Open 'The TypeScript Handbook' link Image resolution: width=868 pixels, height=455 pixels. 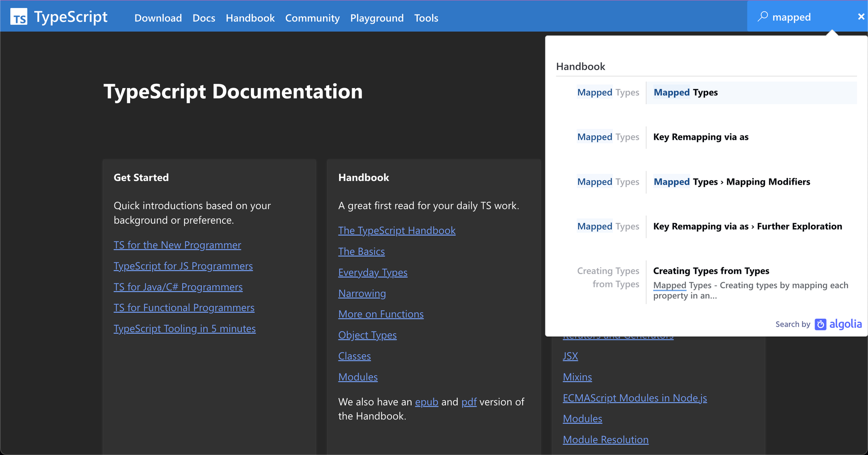click(397, 230)
